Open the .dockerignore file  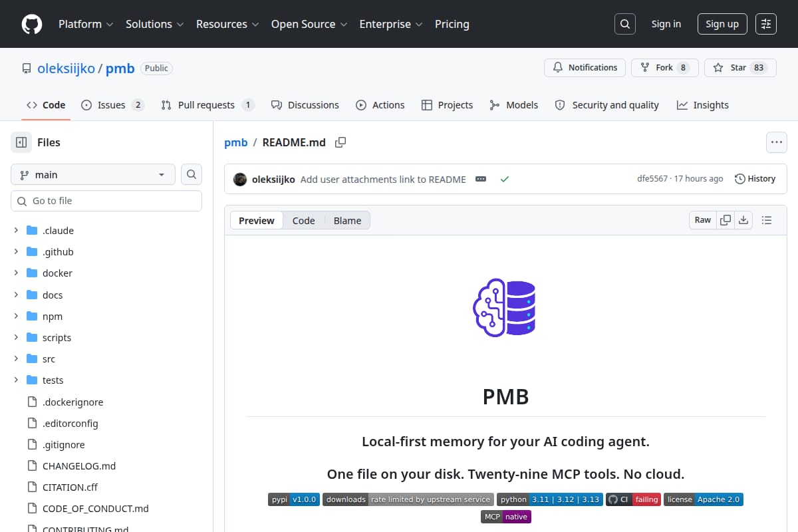pos(72,402)
